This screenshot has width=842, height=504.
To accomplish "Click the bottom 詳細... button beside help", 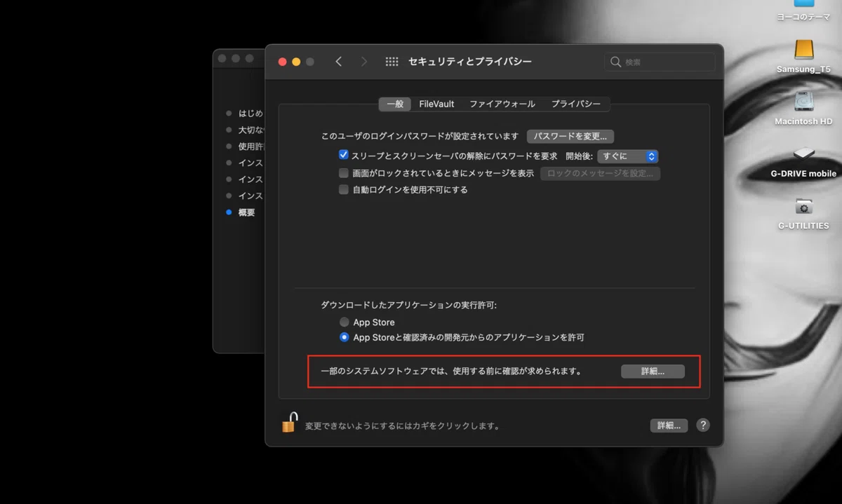I will coord(669,425).
